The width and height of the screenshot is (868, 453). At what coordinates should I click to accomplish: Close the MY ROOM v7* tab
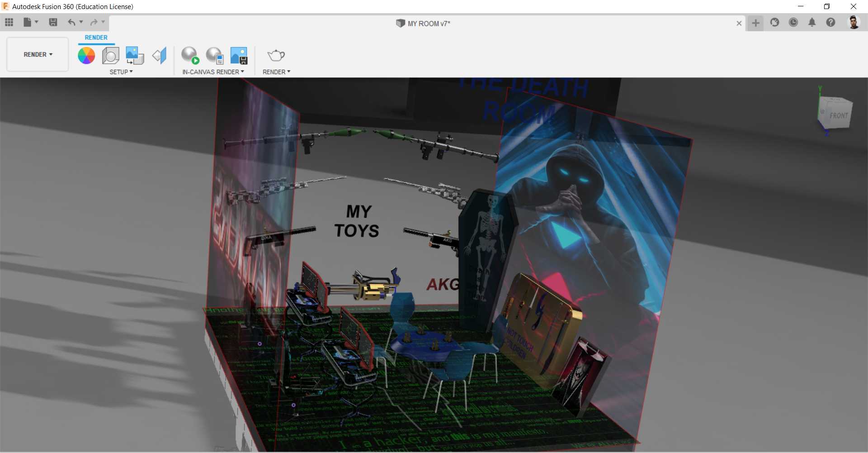[x=739, y=23]
